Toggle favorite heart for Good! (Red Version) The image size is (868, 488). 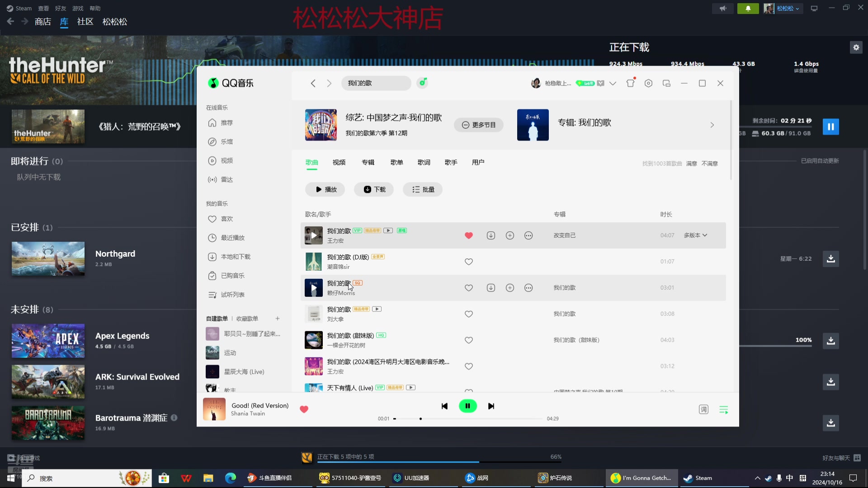click(304, 409)
